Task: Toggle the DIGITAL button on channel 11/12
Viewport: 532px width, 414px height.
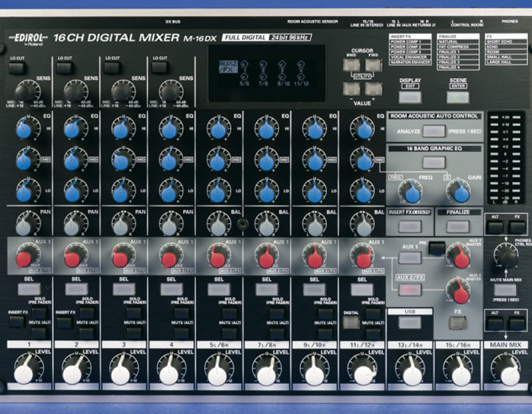Action: pos(351,322)
